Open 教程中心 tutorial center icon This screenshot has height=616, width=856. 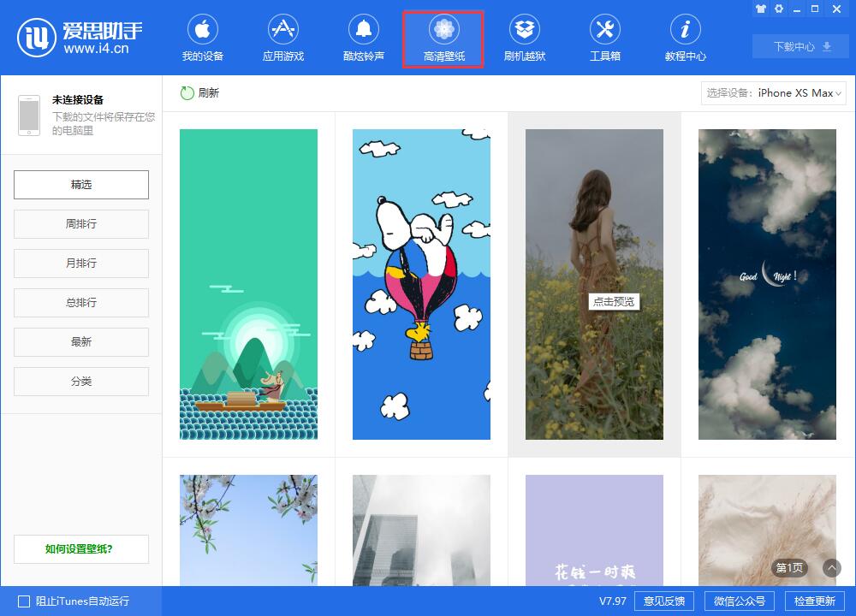pos(685,31)
